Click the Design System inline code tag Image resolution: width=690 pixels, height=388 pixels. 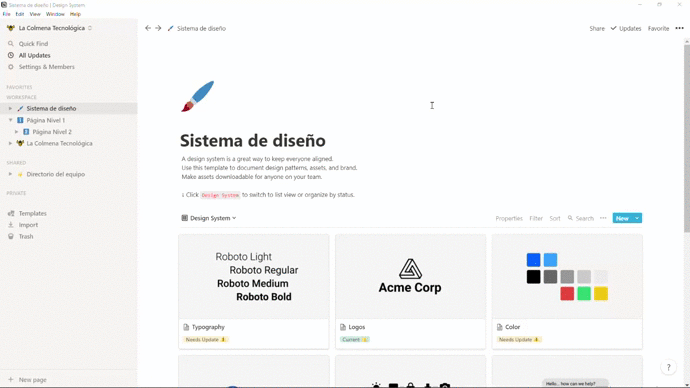click(x=220, y=195)
